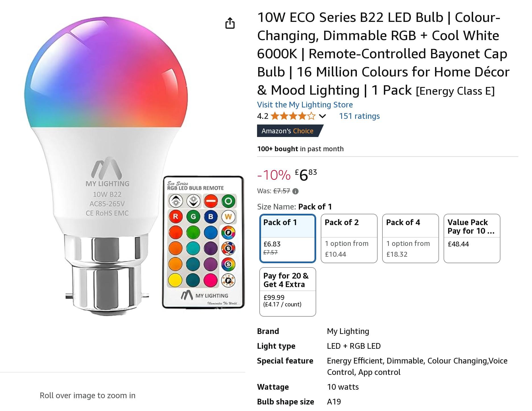Click the green power button on remote image

(x=228, y=201)
